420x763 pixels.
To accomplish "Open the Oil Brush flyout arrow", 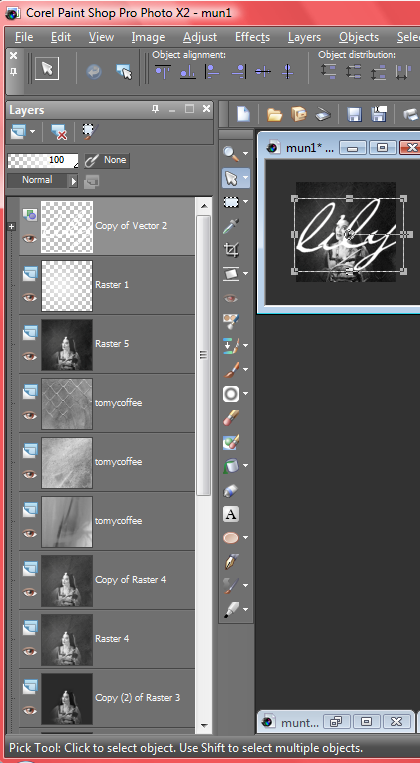I will pos(245,610).
